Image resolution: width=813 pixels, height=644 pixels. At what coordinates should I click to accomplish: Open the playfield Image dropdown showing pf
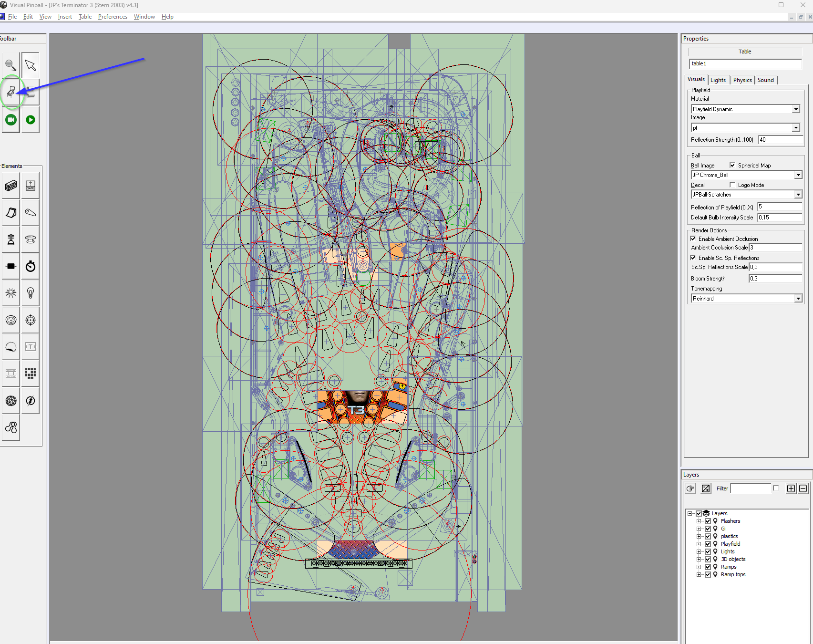tap(746, 128)
